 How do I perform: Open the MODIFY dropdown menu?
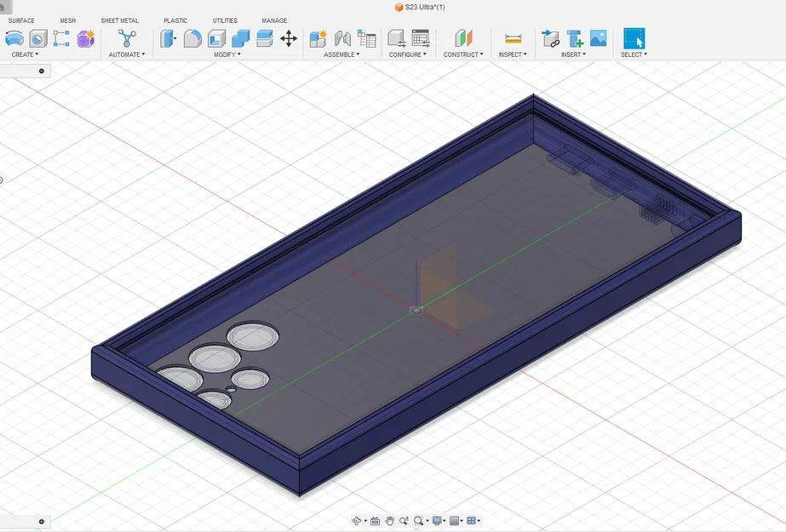coord(227,54)
